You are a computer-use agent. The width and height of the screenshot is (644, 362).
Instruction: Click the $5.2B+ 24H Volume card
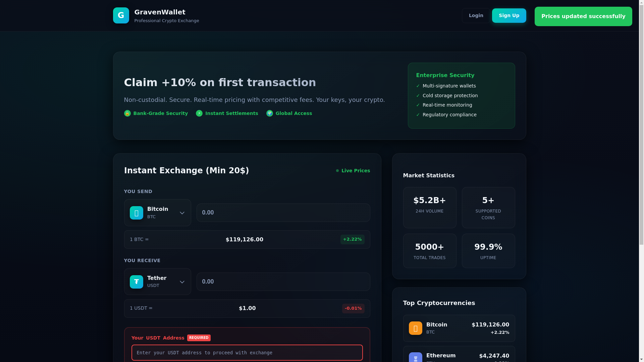click(430, 207)
